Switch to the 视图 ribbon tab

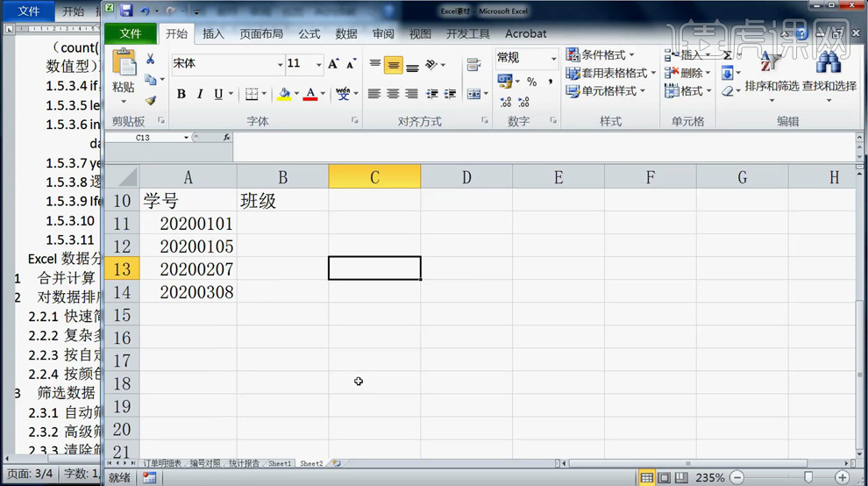pyautogui.click(x=420, y=34)
